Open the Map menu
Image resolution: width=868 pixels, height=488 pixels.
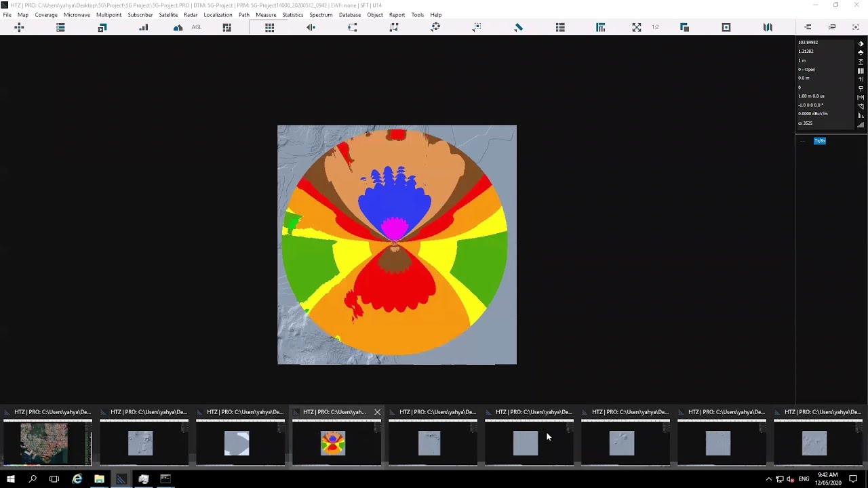coord(23,15)
